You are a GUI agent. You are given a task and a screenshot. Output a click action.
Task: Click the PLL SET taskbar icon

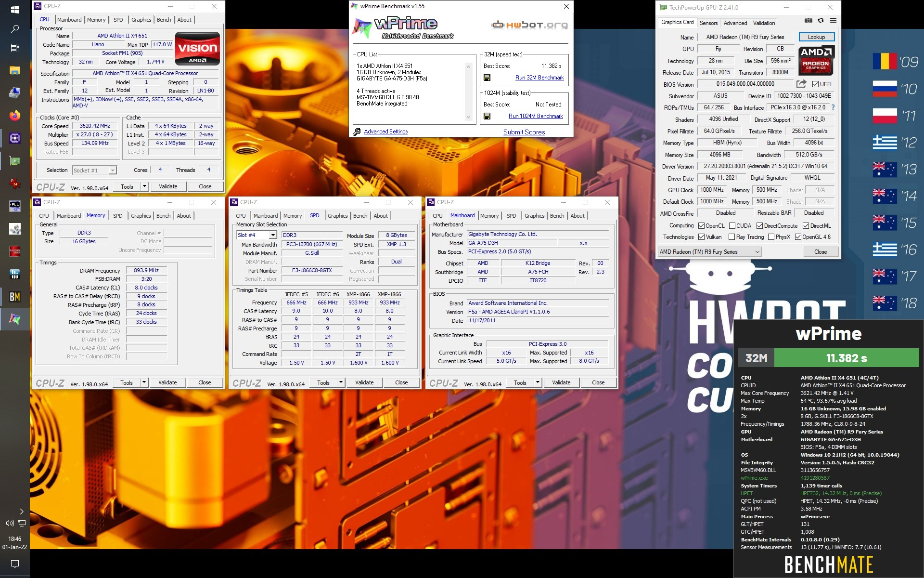(15, 206)
